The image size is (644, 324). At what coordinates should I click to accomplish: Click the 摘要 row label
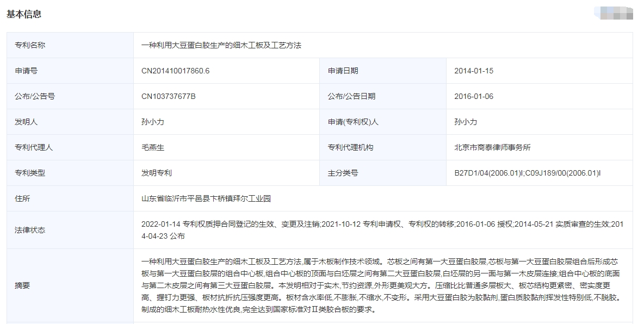pos(22,285)
